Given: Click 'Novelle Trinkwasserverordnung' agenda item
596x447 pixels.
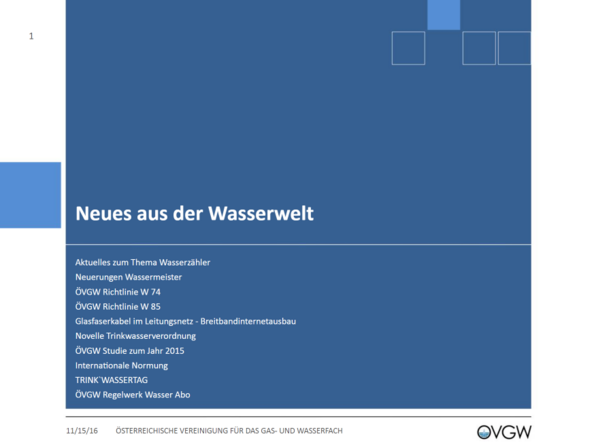Looking at the screenshot, I should (136, 336).
